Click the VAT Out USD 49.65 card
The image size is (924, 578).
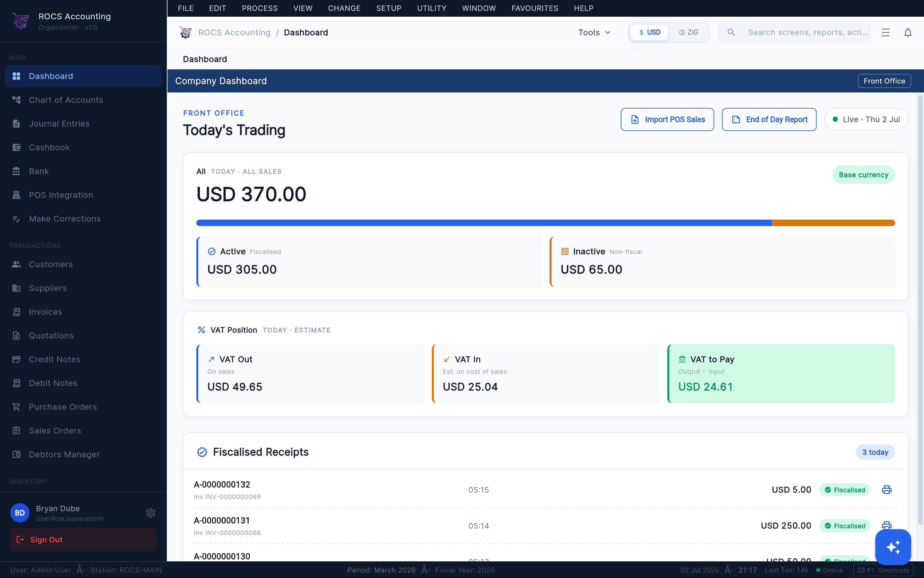tap(310, 373)
